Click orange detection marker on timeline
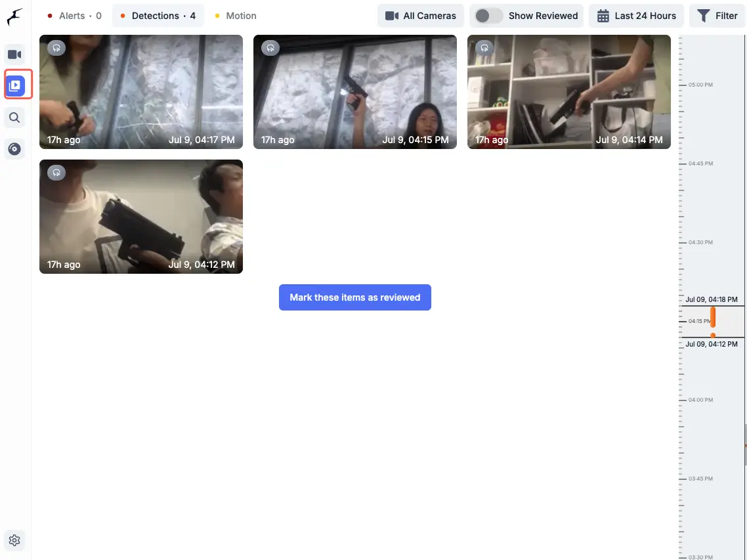 713,317
